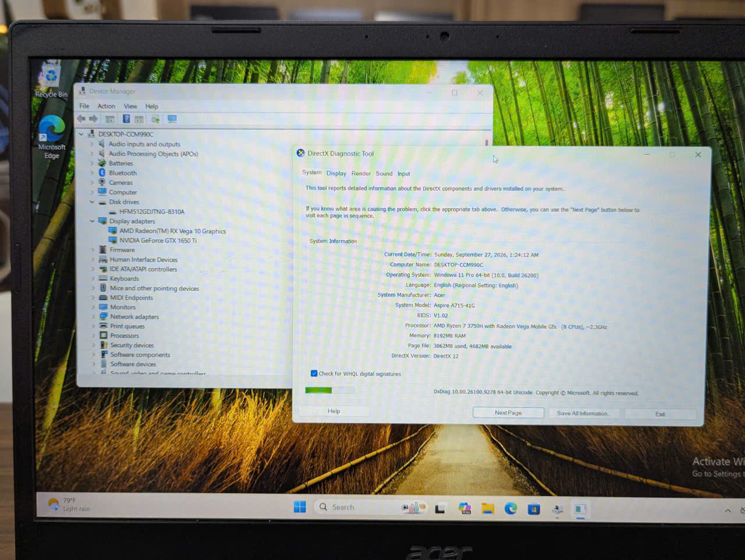The height and width of the screenshot is (560, 745).
Task: Collapse the Disk drives node
Action: click(92, 202)
